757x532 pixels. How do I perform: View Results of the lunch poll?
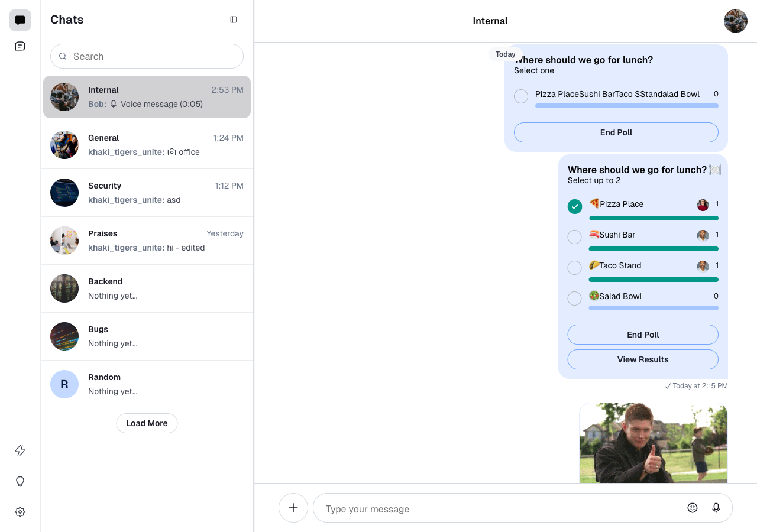coord(643,359)
